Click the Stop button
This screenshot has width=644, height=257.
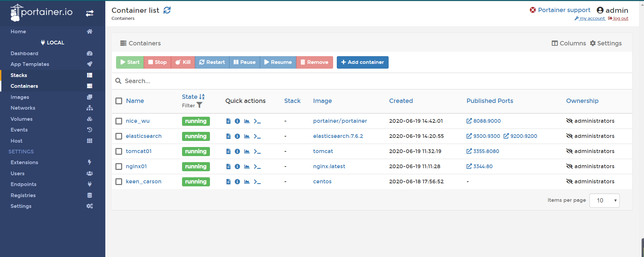click(x=157, y=62)
